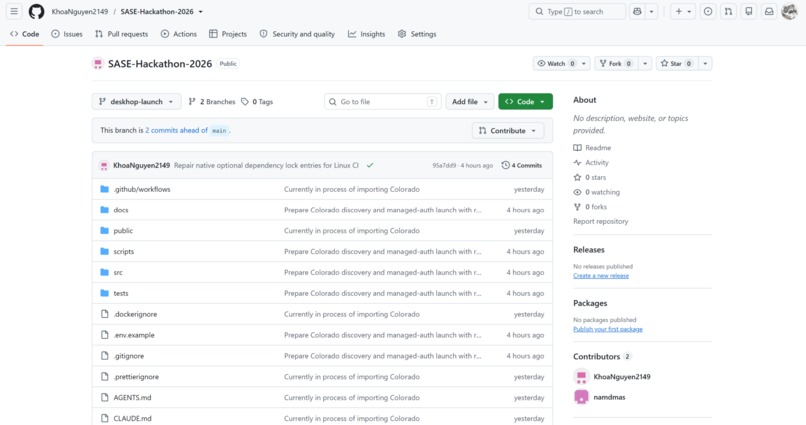Image resolution: width=806 pixels, height=425 pixels.
Task: Click Report repository link
Action: tap(600, 221)
